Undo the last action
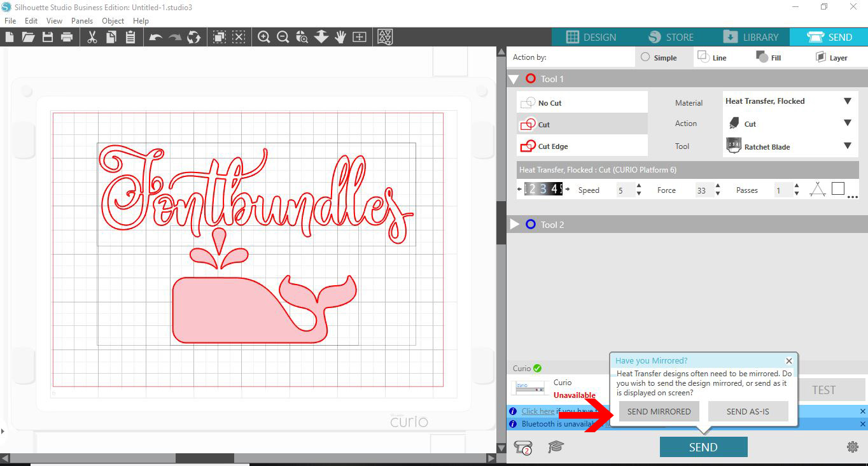 coord(156,37)
